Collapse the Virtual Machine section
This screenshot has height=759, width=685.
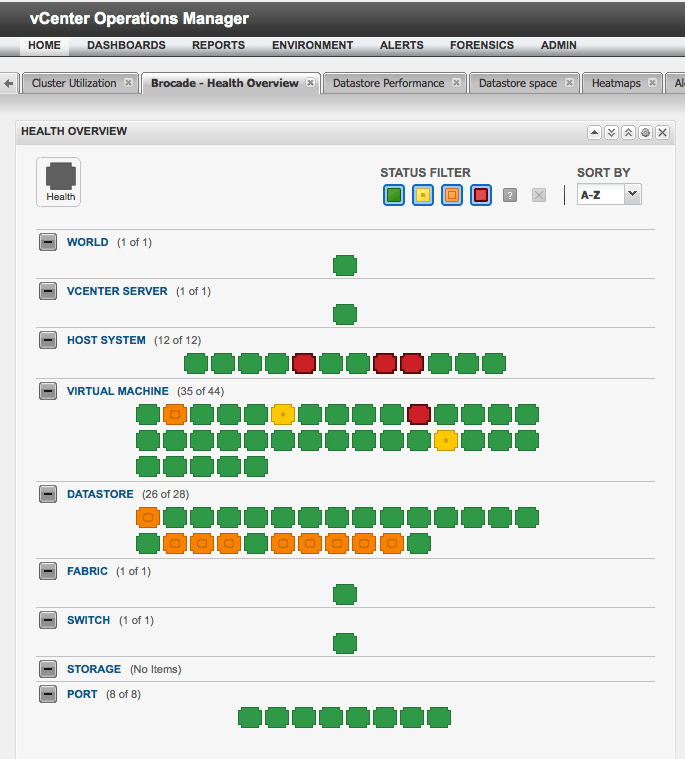48,391
